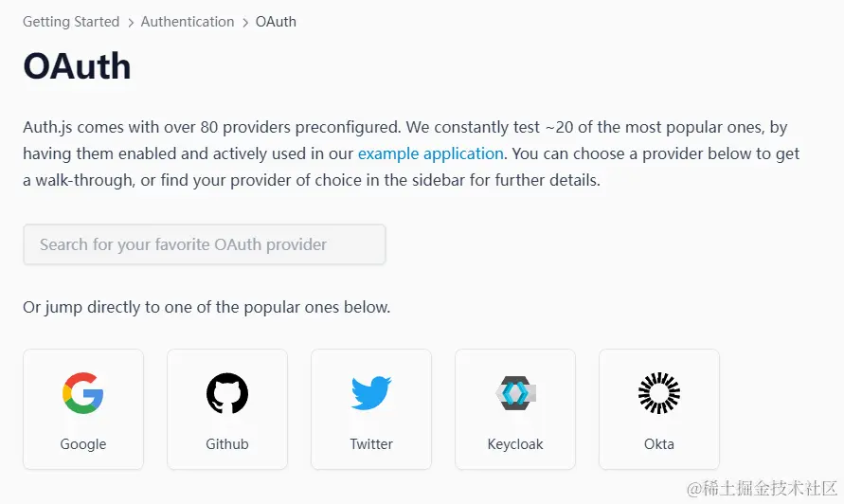Click the Okta sunburst icon
The width and height of the screenshot is (844, 504).
[659, 393]
